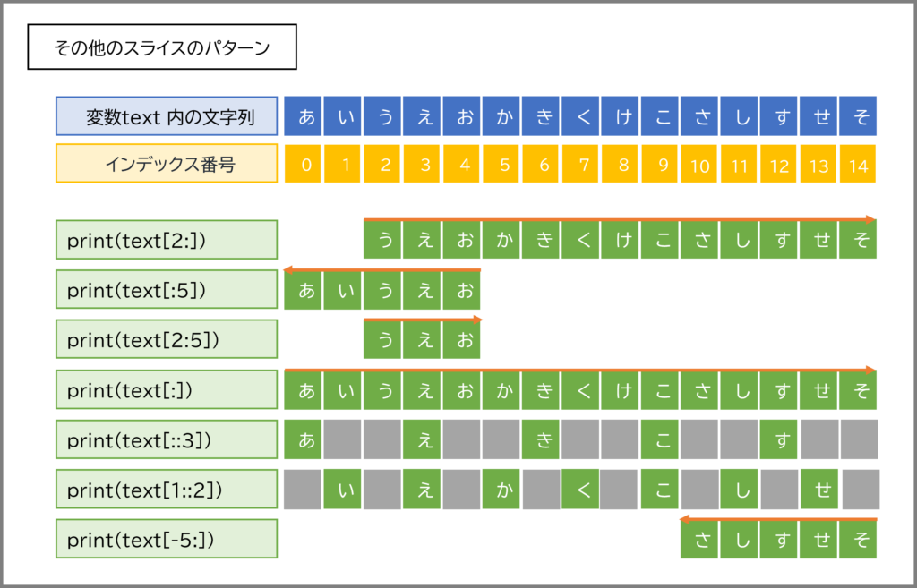Click blue せ cell in 変数text row
Screen dimensions: 917x588
pyautogui.click(x=818, y=116)
